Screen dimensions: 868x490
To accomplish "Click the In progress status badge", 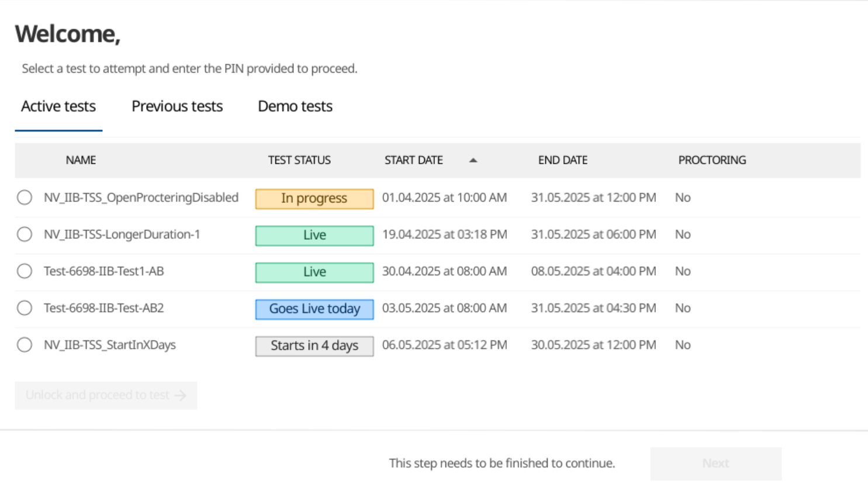I will (x=314, y=198).
